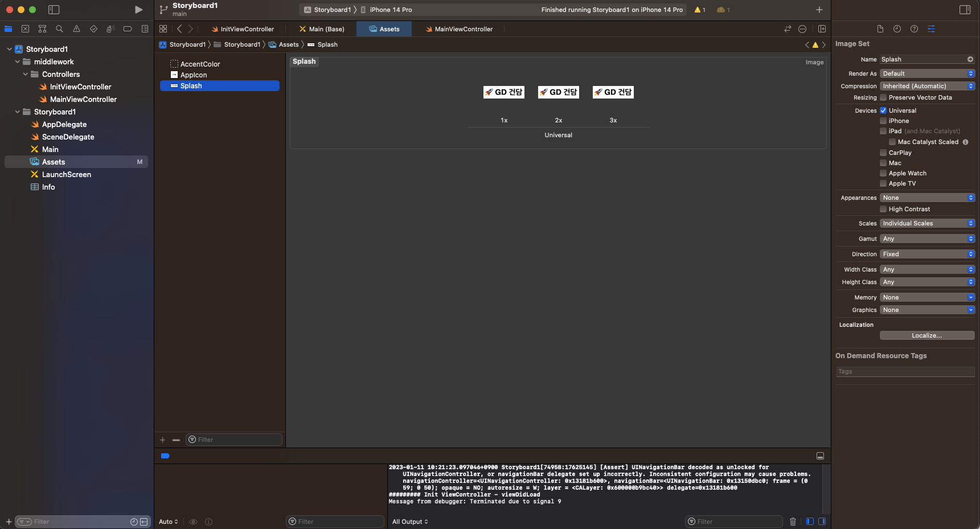Open the Issue navigator warning icon
This screenshot has height=529, width=980.
pyautogui.click(x=76, y=29)
